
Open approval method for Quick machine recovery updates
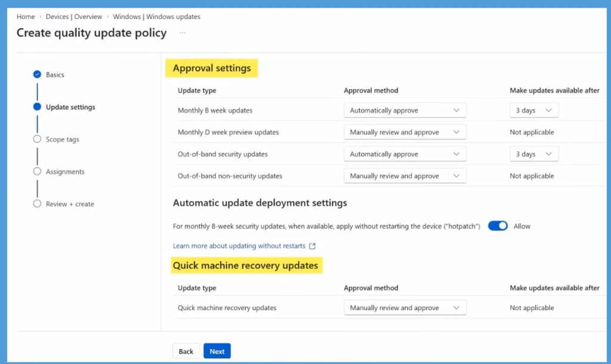click(x=405, y=307)
